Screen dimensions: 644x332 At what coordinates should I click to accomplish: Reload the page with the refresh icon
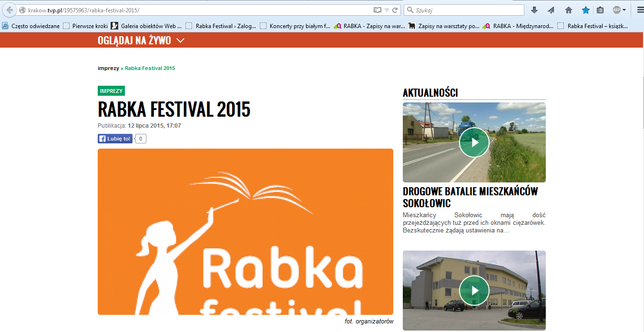[395, 10]
